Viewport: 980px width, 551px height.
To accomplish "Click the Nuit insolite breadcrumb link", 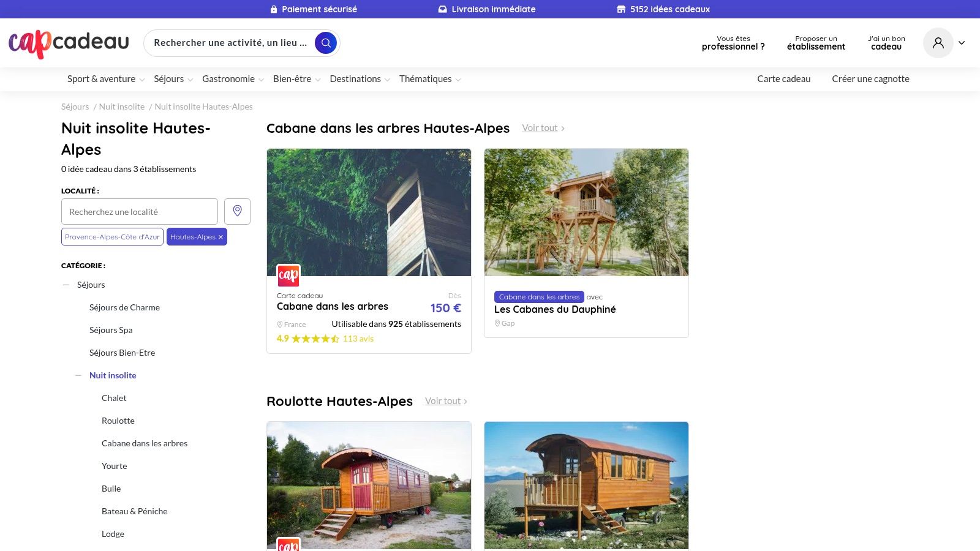I will (122, 107).
